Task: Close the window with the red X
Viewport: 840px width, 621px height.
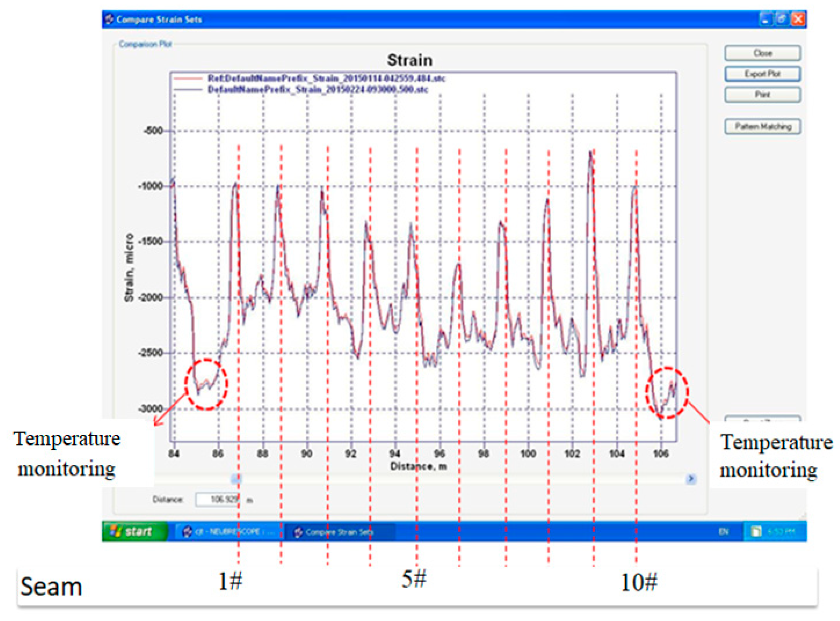Action: pyautogui.click(x=798, y=19)
